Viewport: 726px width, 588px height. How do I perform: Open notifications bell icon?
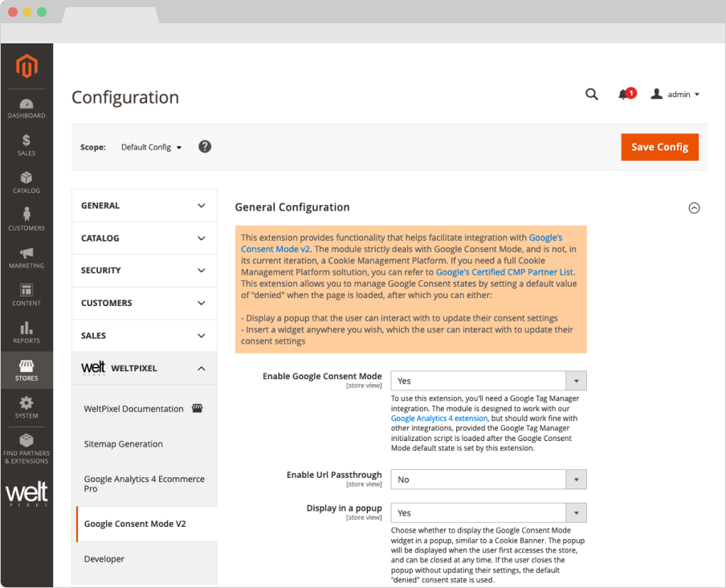click(x=624, y=94)
